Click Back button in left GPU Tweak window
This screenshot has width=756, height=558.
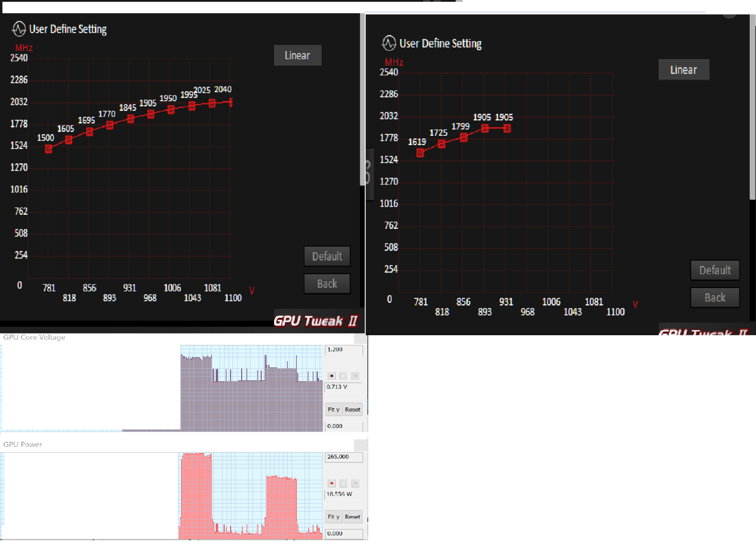click(327, 284)
